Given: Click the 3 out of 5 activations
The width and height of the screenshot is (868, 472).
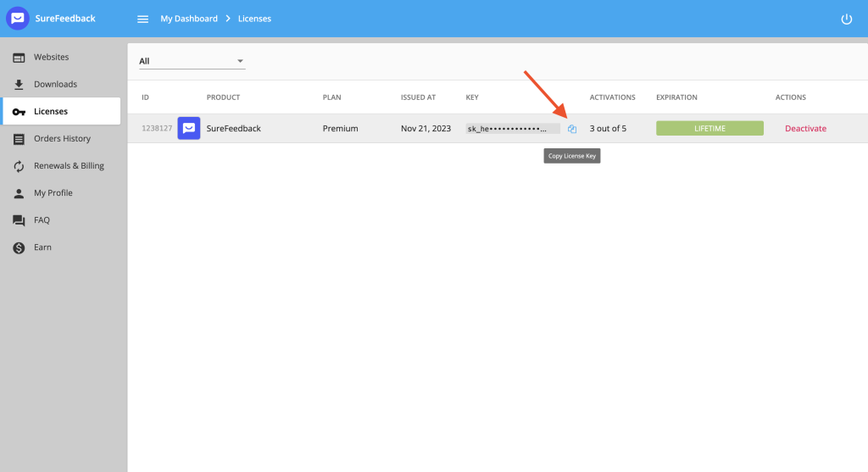Looking at the screenshot, I should [608, 128].
